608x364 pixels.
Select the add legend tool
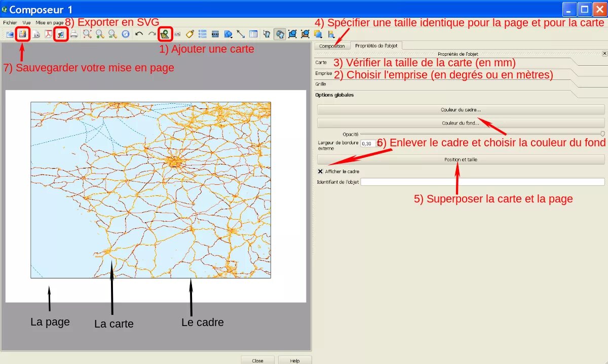(203, 34)
